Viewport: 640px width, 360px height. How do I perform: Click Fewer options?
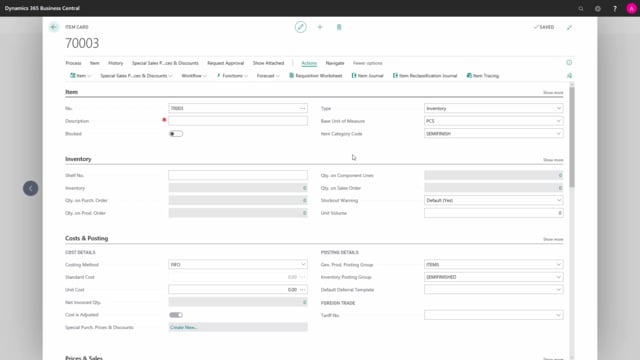(x=367, y=63)
